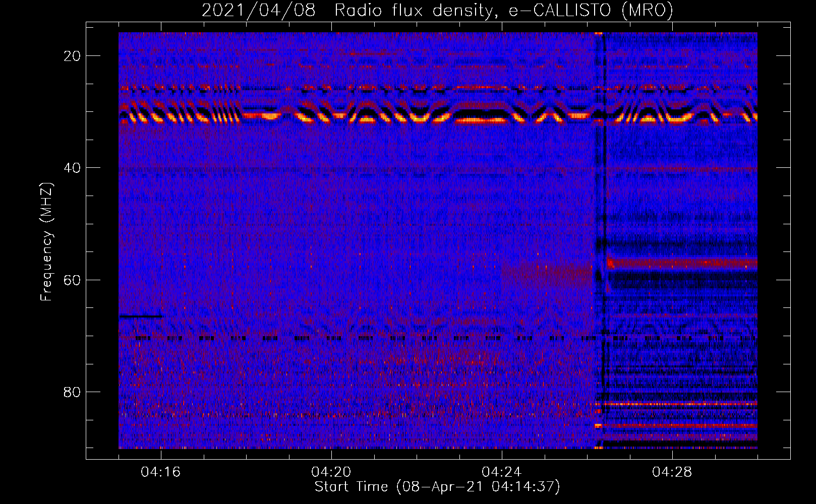Viewport: 816px width, 504px height.
Task: Click the 80 MHz frequency tick label
Action: (72, 392)
